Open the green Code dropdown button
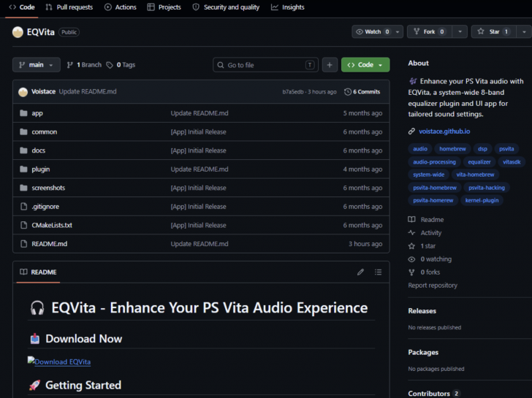Viewport: 532px width, 398px height. point(365,65)
